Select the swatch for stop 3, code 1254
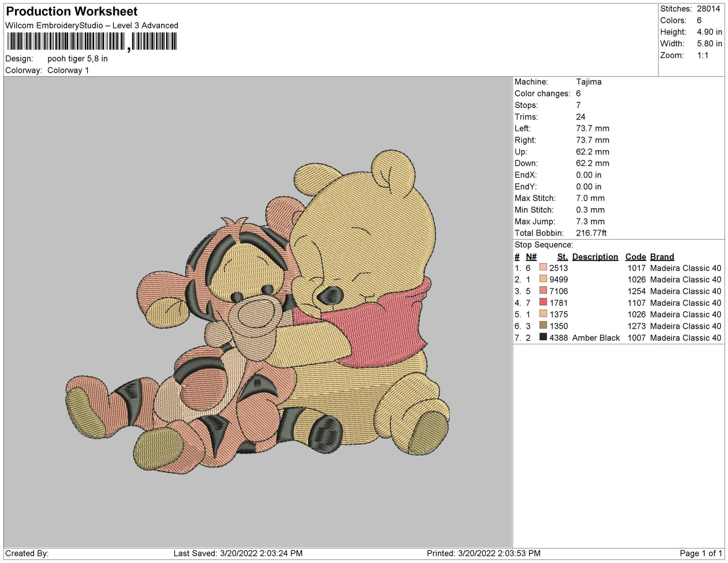 [543, 291]
